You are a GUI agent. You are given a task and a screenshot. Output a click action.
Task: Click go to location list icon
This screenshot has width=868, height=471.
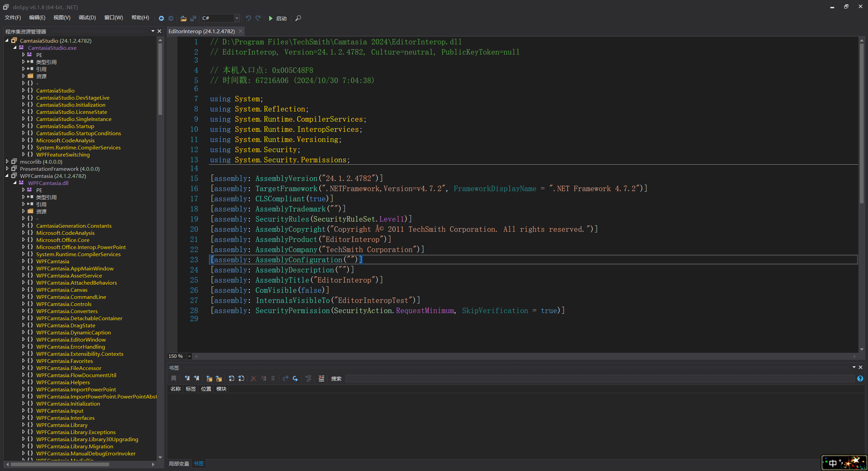pos(308,378)
